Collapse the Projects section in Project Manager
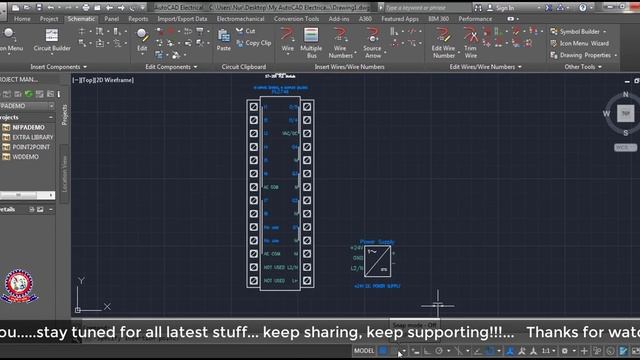The image size is (640, 360). click(51, 118)
